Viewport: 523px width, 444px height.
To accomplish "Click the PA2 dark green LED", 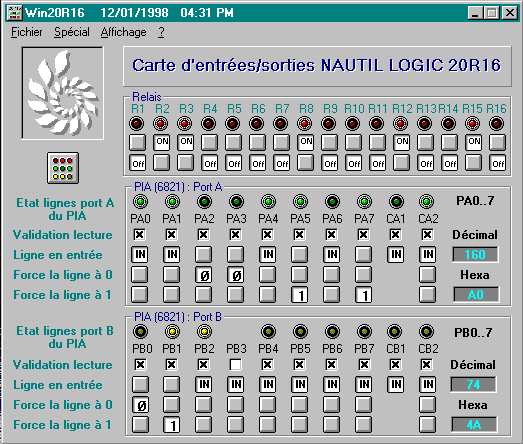I will 204,201.
